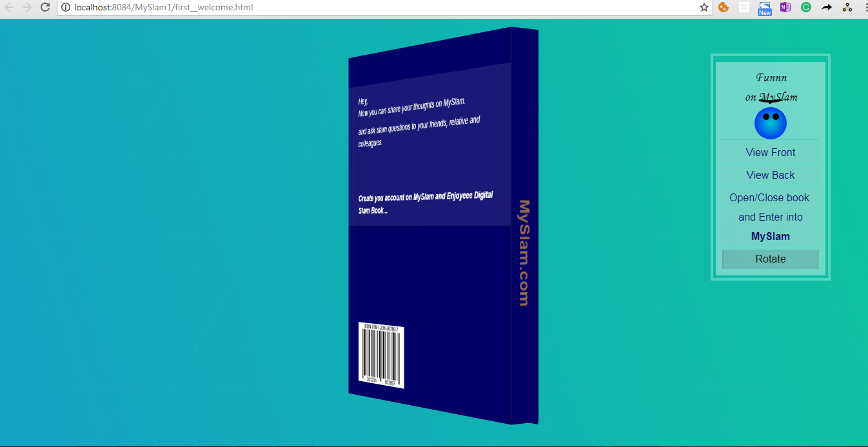This screenshot has height=447, width=868.
Task: Open the fidget spinner extension icon
Action: [847, 8]
